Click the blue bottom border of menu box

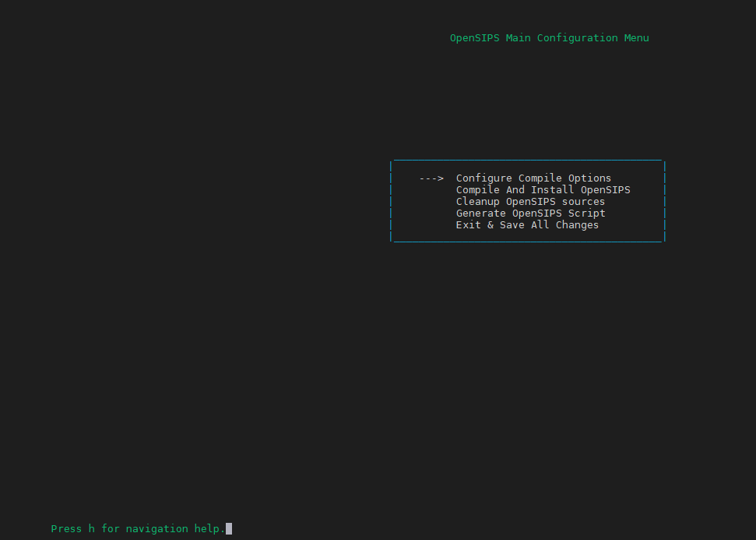click(x=527, y=242)
